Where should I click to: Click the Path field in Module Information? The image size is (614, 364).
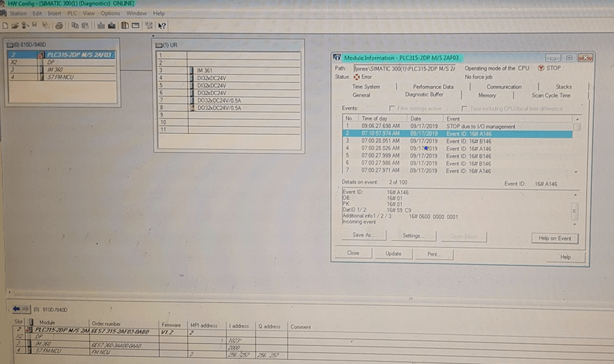[x=404, y=68]
